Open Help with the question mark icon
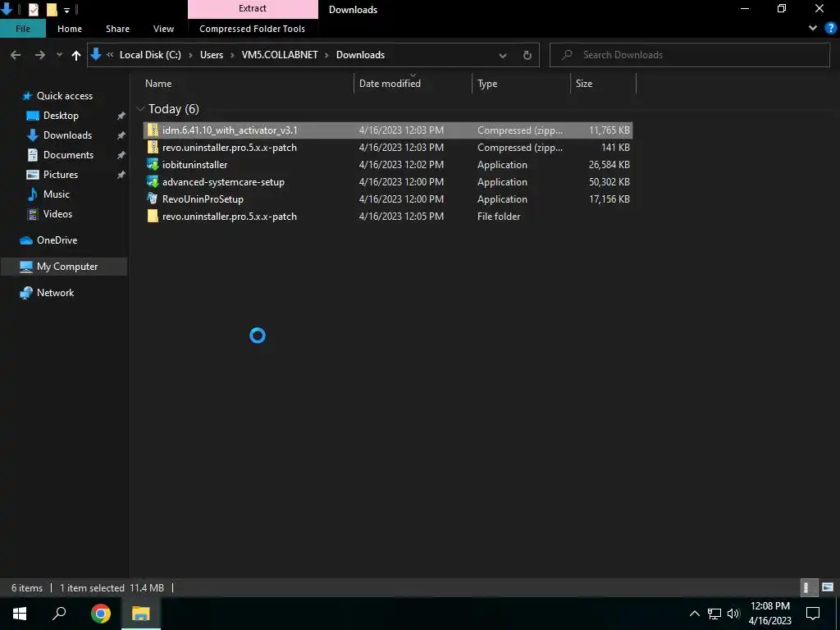Viewport: 840px width, 630px height. click(x=830, y=29)
